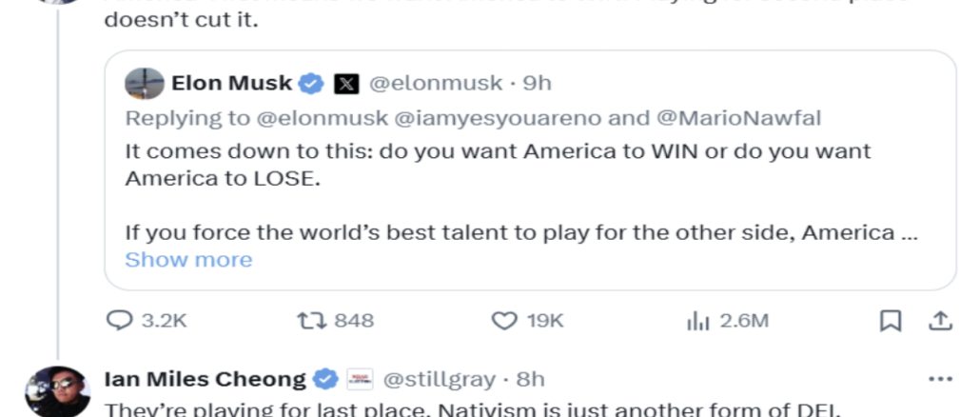Click the Elon Musk display name
The width and height of the screenshot is (980, 417).
point(231,84)
